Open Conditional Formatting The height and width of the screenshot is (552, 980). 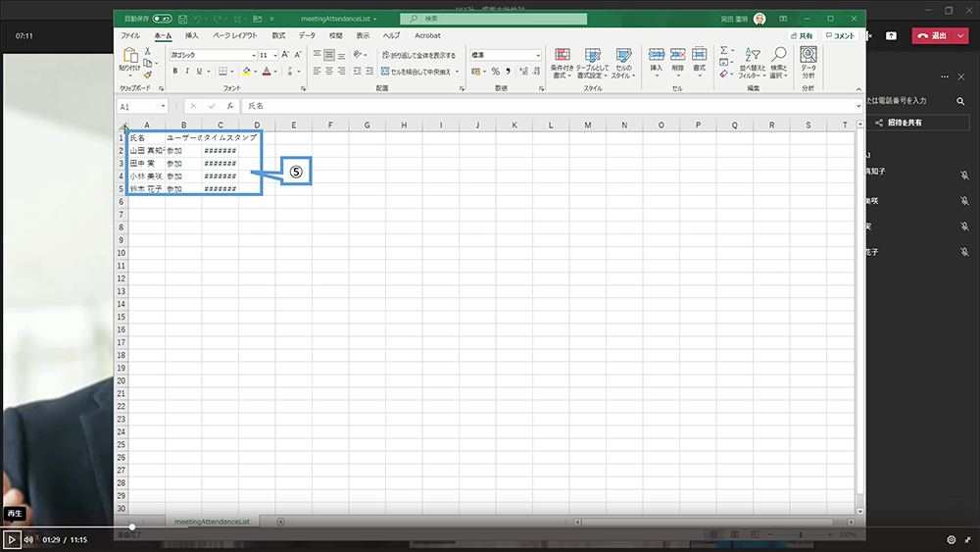coord(562,63)
